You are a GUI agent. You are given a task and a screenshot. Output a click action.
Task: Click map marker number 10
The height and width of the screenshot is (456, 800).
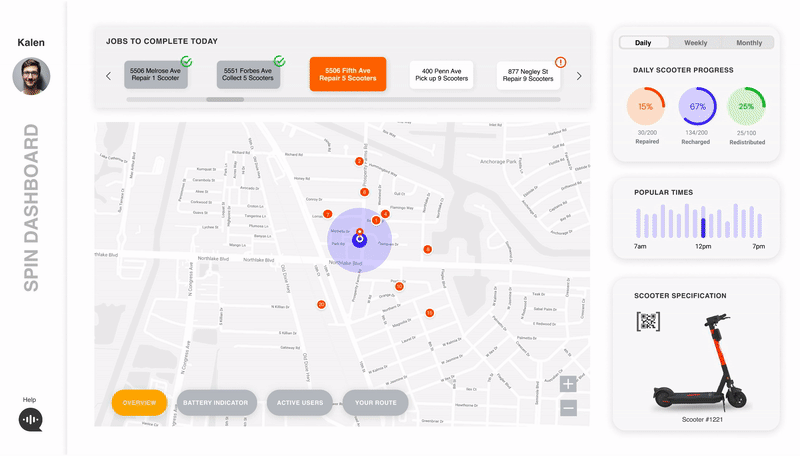(x=399, y=287)
